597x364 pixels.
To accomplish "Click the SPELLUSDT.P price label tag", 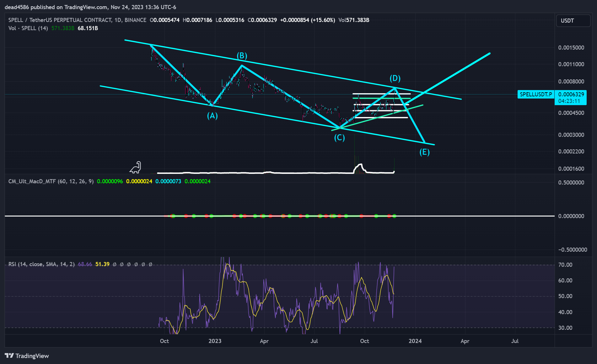I will coord(536,94).
